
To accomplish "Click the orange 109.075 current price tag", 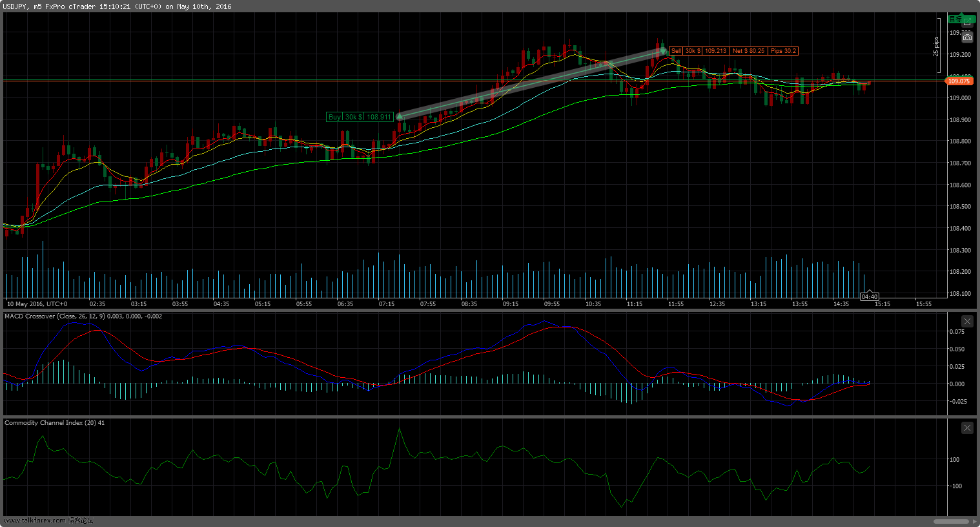I will point(959,81).
